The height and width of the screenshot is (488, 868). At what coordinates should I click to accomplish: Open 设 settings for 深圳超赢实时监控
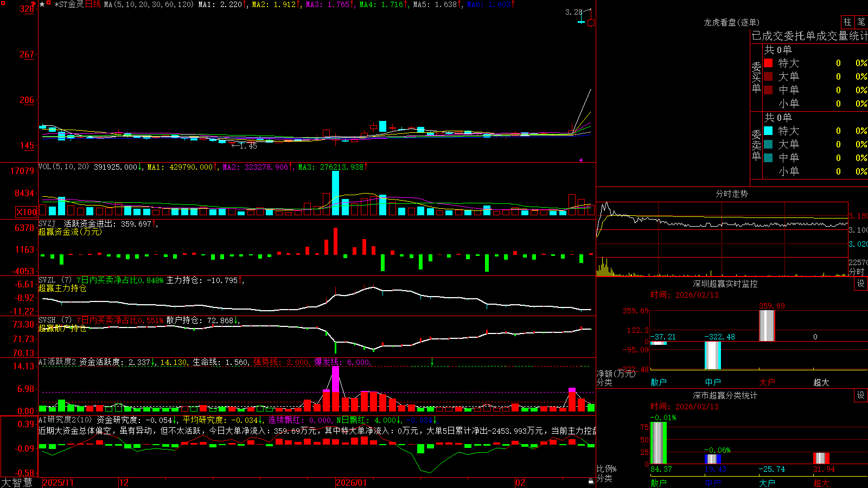pyautogui.click(x=861, y=284)
